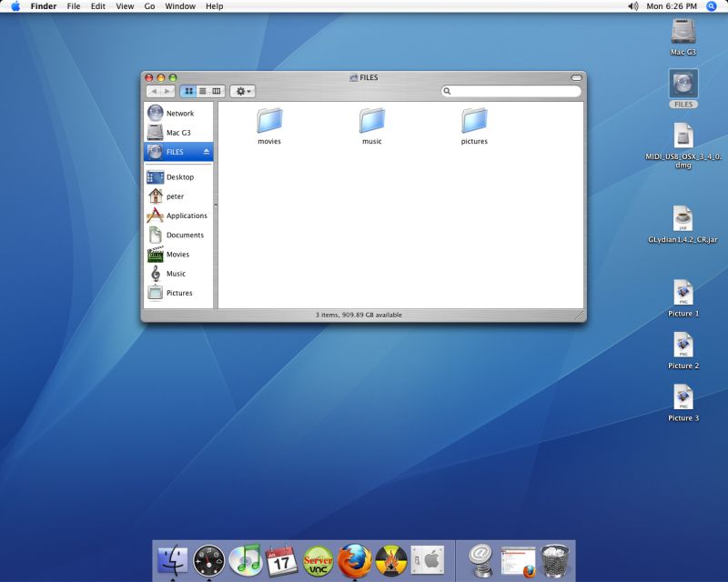Viewport: 728px width, 582px height.
Task: Go back in Finder window
Action: click(154, 92)
